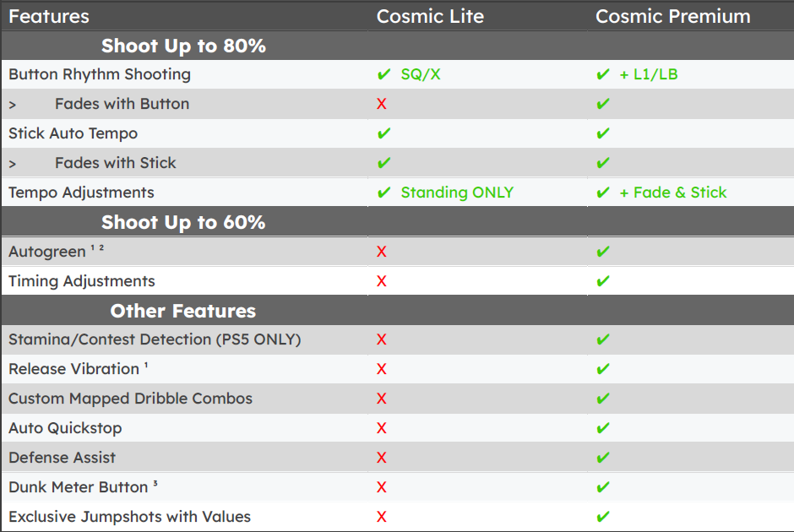Click Cosmic Premium checkmark for Autogreen
Image resolution: width=794 pixels, height=532 pixels.
pyautogui.click(x=602, y=252)
